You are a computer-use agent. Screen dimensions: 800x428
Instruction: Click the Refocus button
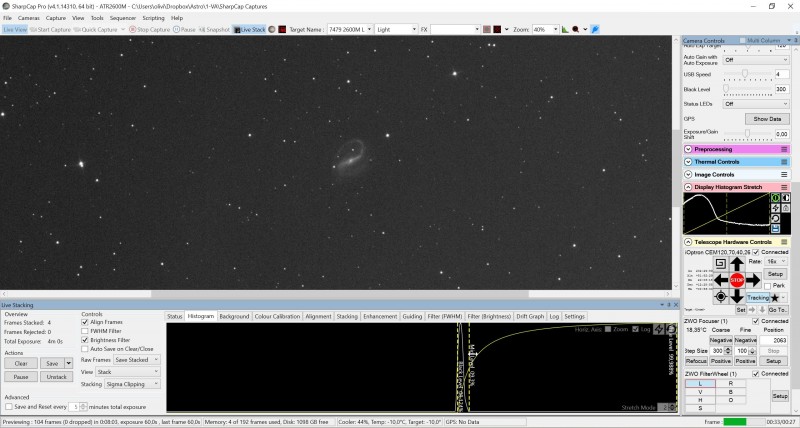[x=696, y=361]
